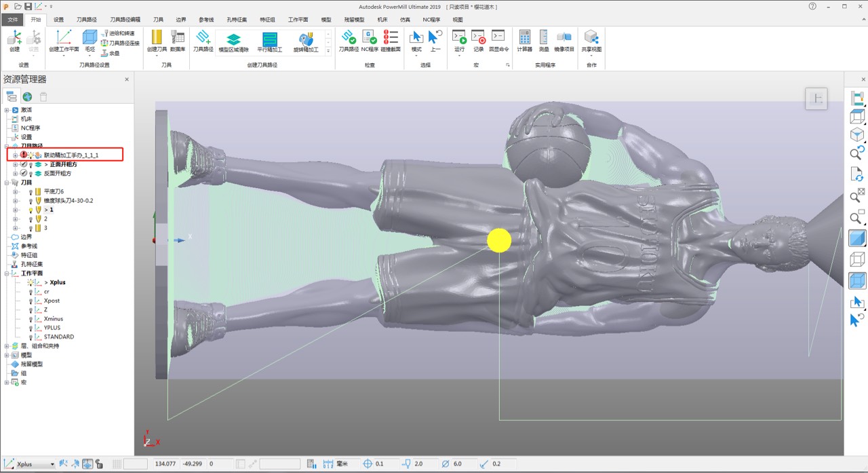The width and height of the screenshot is (868, 473).
Task: Expand the 激活 tree node
Action: [x=7, y=110]
